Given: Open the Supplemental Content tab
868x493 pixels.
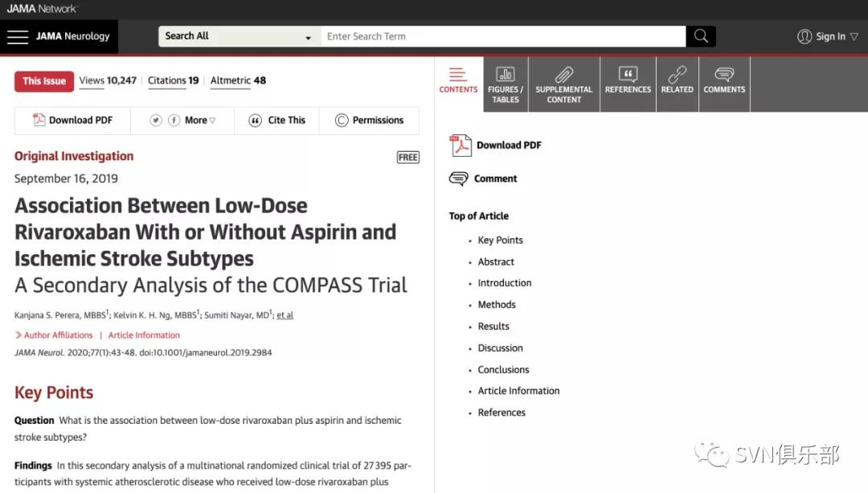Looking at the screenshot, I should [x=563, y=84].
